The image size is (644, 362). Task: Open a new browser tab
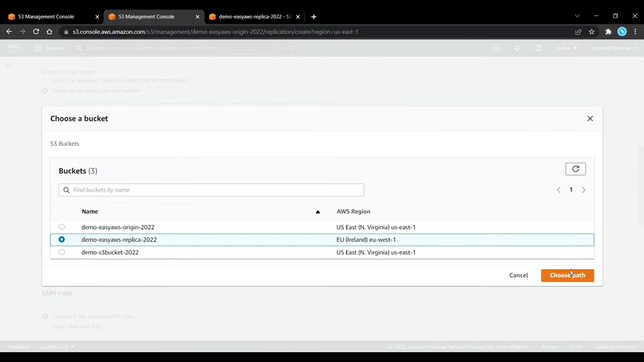[314, 17]
